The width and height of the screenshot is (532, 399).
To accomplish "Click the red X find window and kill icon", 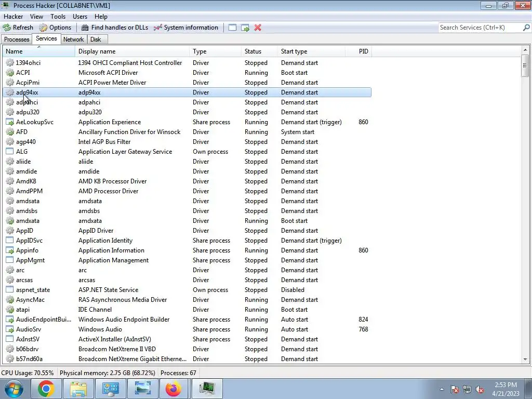I will [x=258, y=28].
